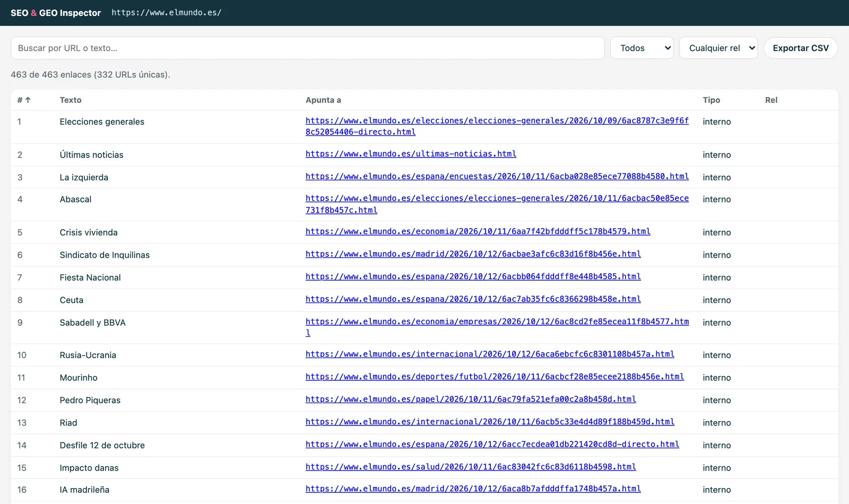Screen dimensions: 849x504
Task: Open the Fiesta Nacional row URL
Action: pyautogui.click(x=473, y=276)
